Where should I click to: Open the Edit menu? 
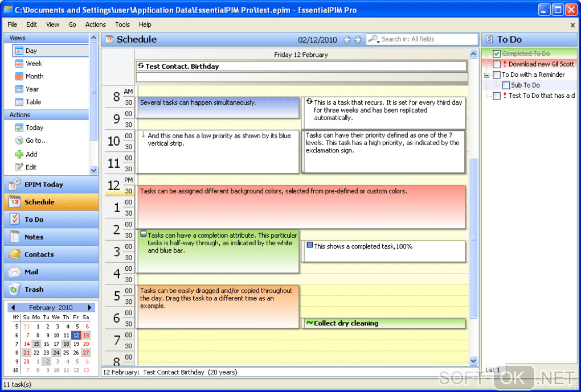31,24
